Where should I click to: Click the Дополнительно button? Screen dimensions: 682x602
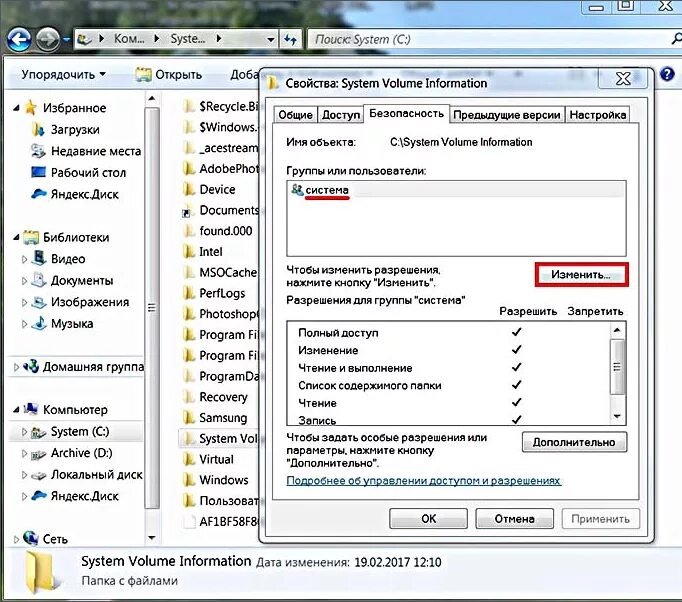(x=574, y=442)
